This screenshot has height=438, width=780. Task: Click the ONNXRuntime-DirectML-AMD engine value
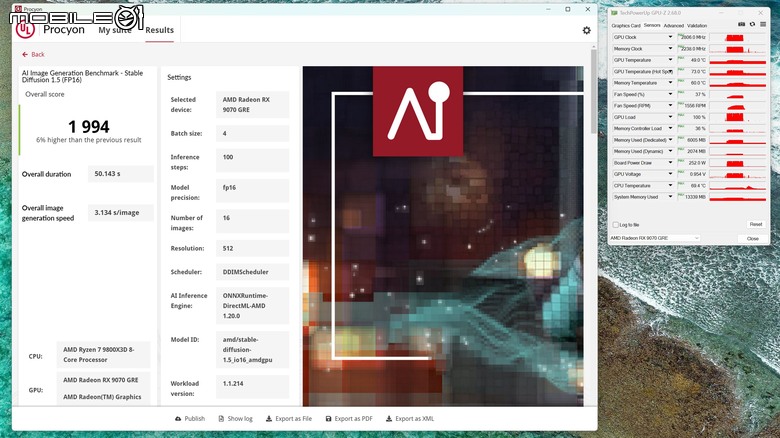click(252, 306)
